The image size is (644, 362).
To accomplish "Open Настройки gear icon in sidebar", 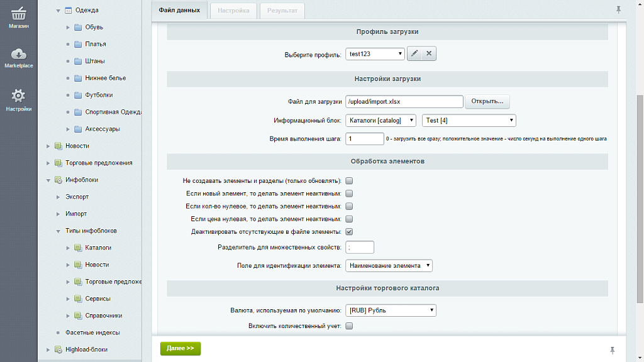I will tap(18, 99).
